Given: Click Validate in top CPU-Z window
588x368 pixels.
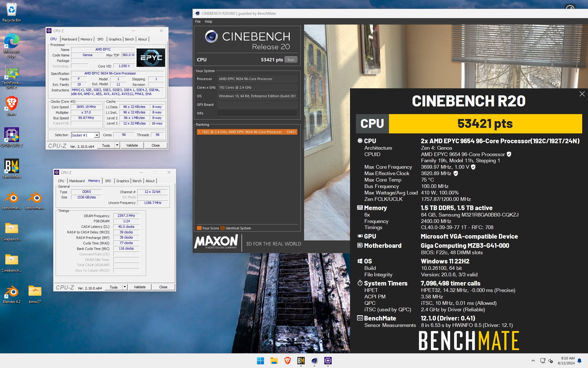Looking at the screenshot, I should coord(132,145).
